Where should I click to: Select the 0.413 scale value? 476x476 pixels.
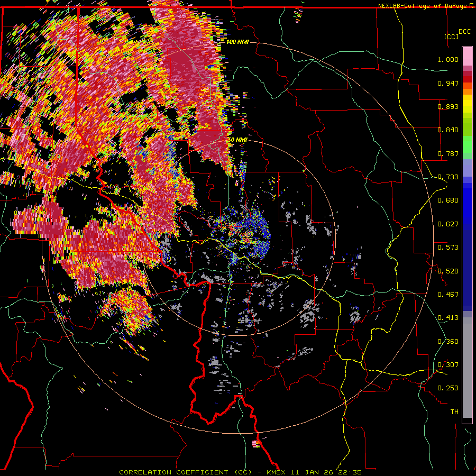pyautogui.click(x=448, y=318)
